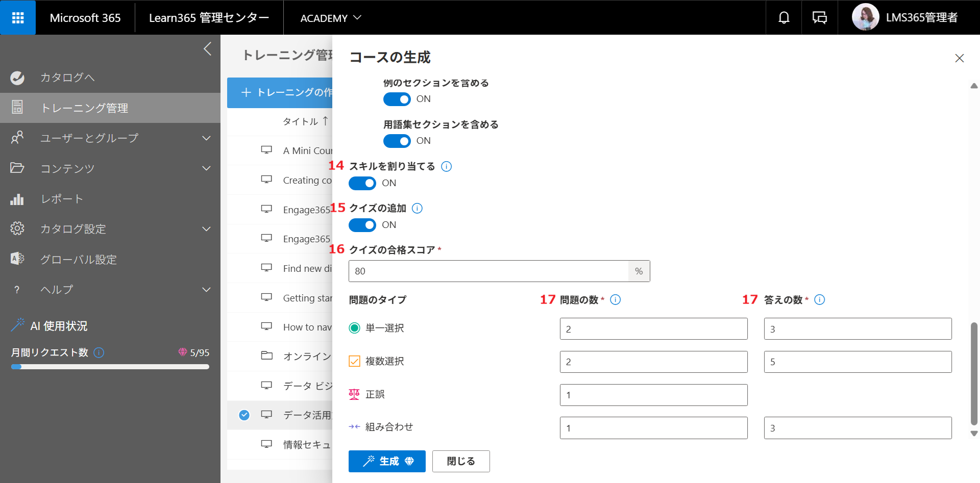This screenshot has width=980, height=483.
Task: Click the AI 使用状況 magic wand icon
Action: (18, 325)
